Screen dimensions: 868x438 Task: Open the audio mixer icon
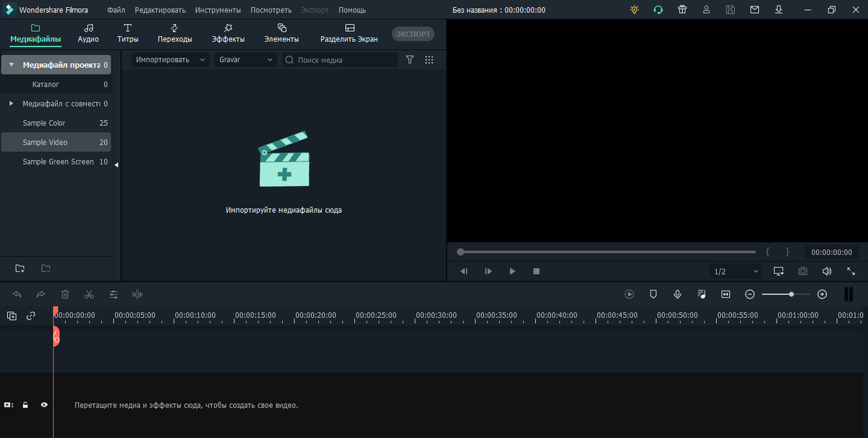click(x=702, y=295)
